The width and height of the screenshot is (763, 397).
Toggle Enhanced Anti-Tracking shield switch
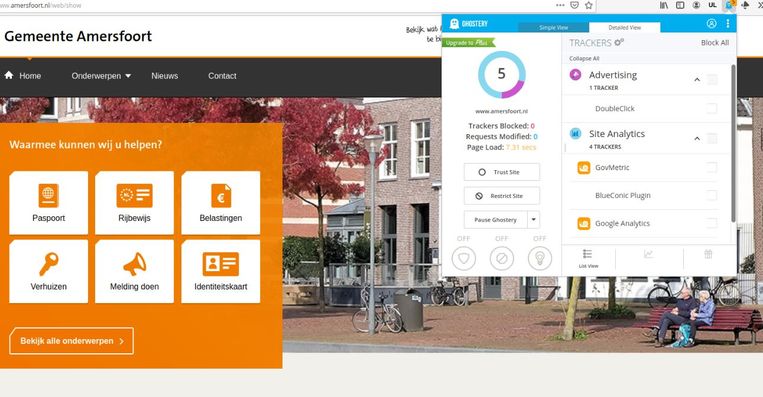point(464,258)
